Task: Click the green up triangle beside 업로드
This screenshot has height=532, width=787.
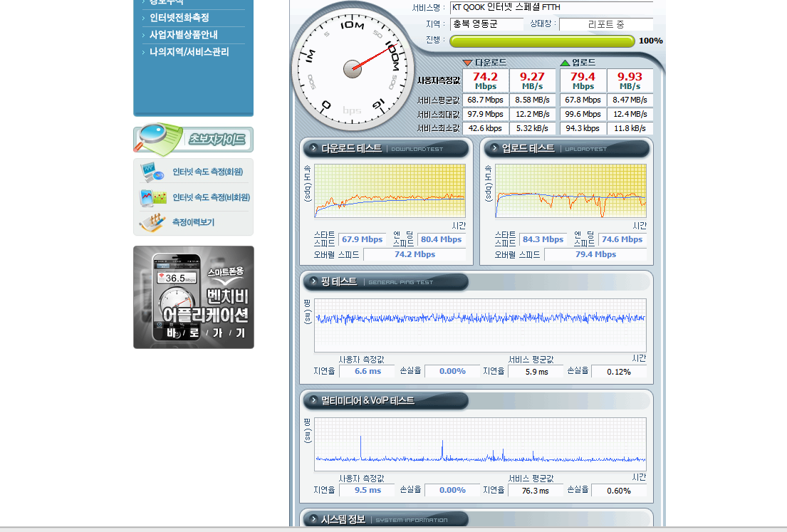Action: coord(565,63)
